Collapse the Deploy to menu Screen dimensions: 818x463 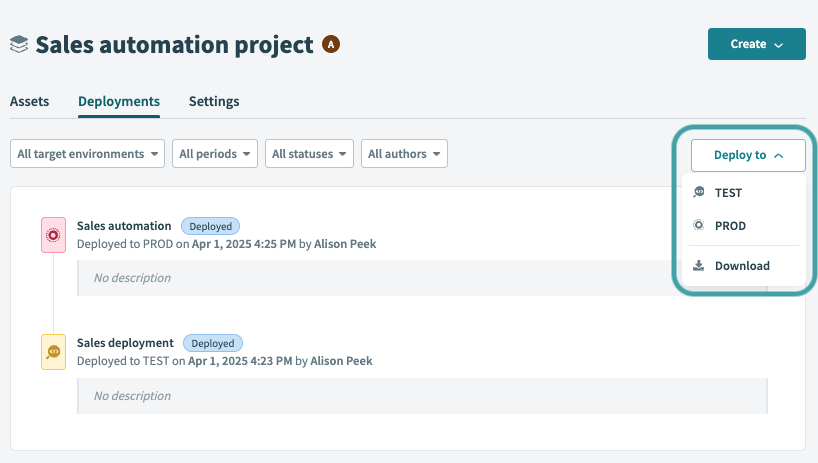(x=747, y=155)
